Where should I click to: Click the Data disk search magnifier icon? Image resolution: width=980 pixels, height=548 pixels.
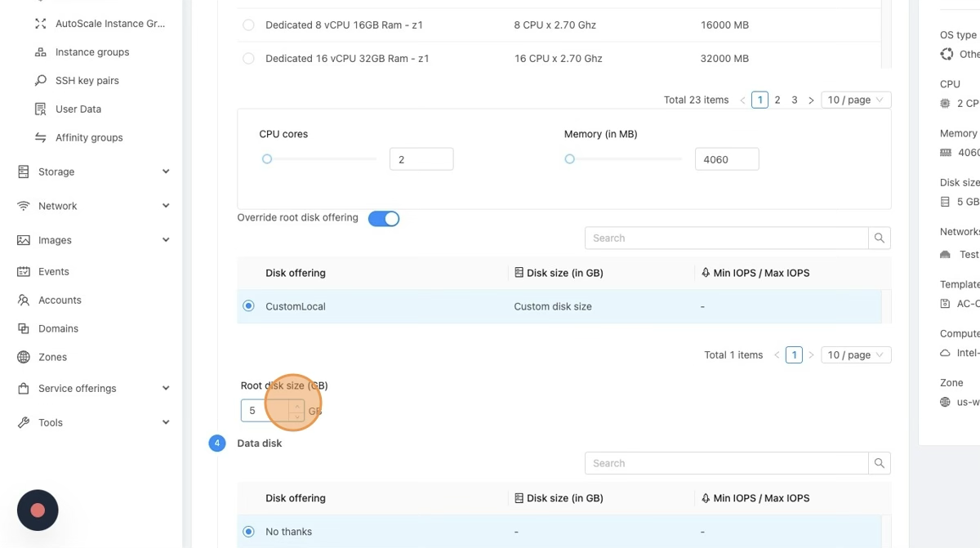(880, 463)
